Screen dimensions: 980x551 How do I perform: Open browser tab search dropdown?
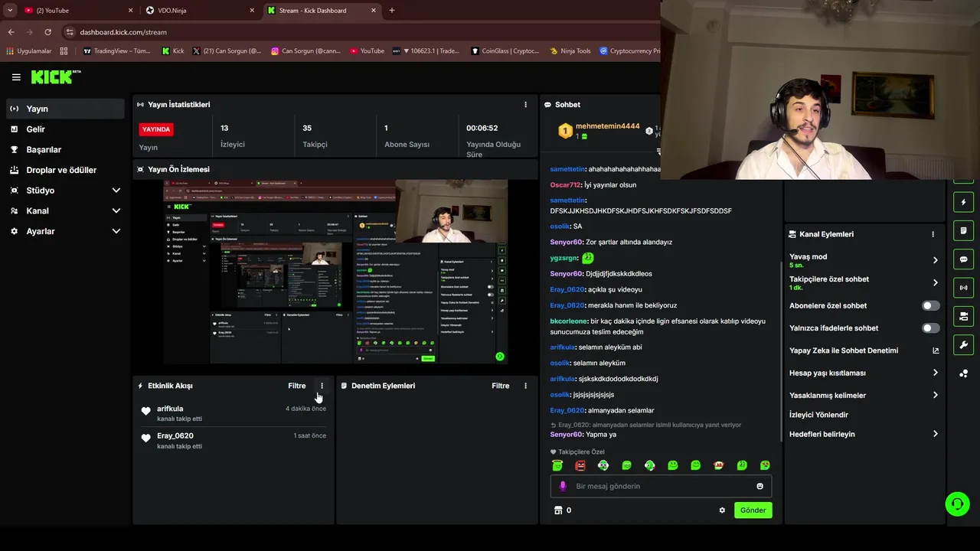[10, 11]
